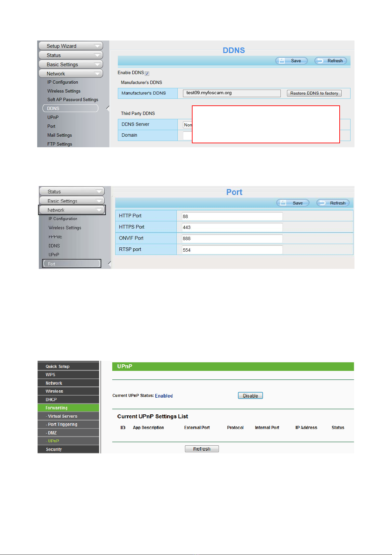
Task: Disable UPnP using the Disable button
Action: (x=250, y=396)
